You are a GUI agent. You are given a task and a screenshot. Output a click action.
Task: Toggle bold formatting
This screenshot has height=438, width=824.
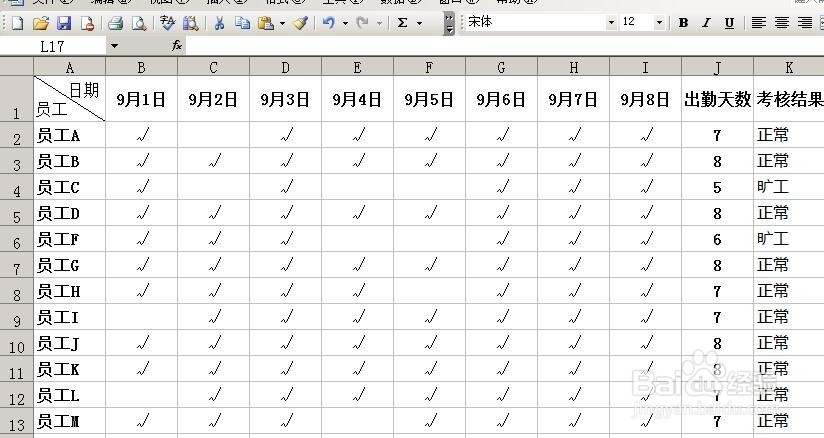[x=683, y=23]
